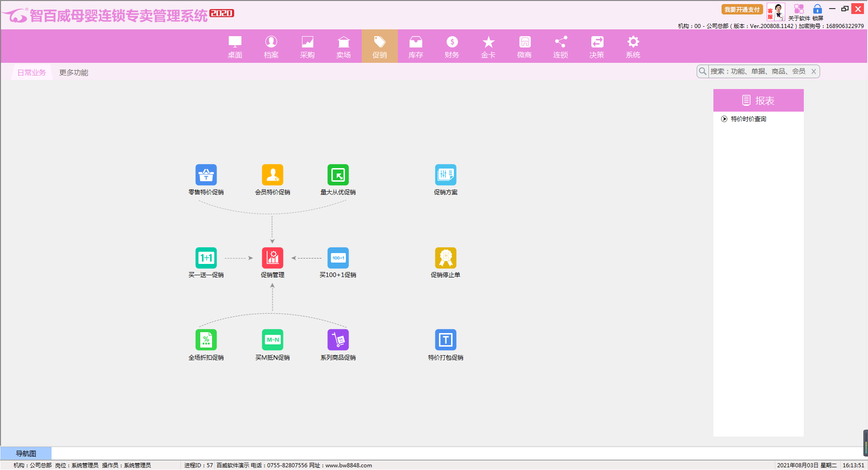This screenshot has width=868, height=470.
Task: Go to the 财务 finance module
Action: coord(452,47)
